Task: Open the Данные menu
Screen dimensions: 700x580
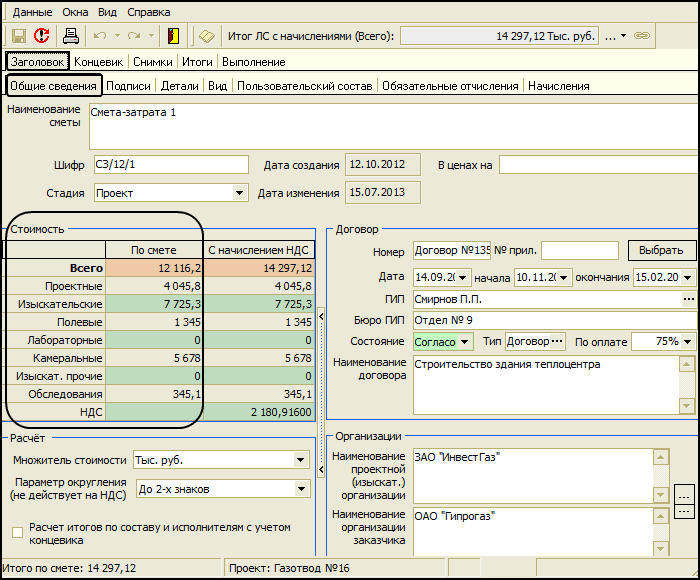Action: coord(32,12)
